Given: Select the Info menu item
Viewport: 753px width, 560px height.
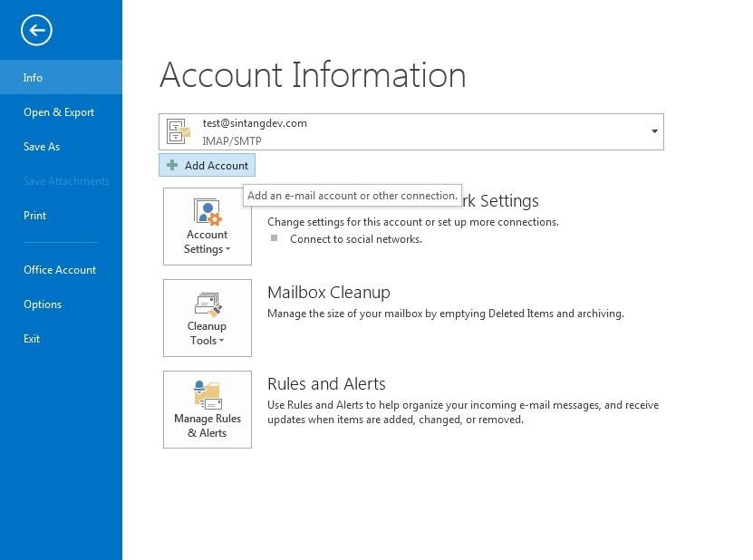Looking at the screenshot, I should (x=61, y=77).
